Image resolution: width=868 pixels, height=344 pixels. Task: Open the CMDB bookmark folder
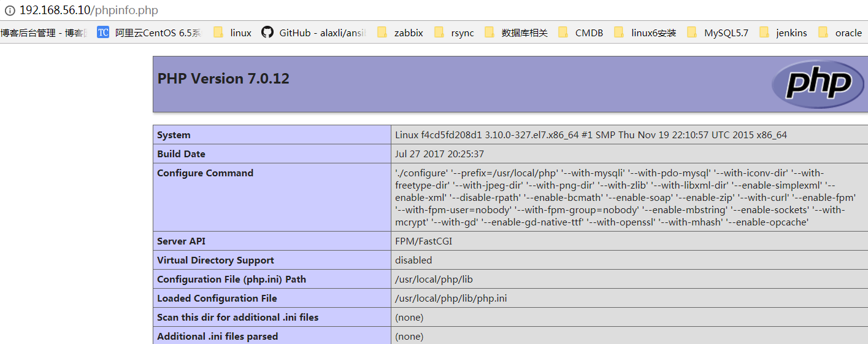(x=580, y=33)
